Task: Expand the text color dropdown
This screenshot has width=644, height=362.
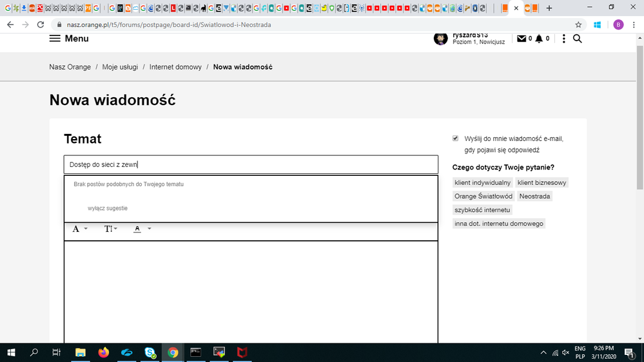Action: point(142,229)
